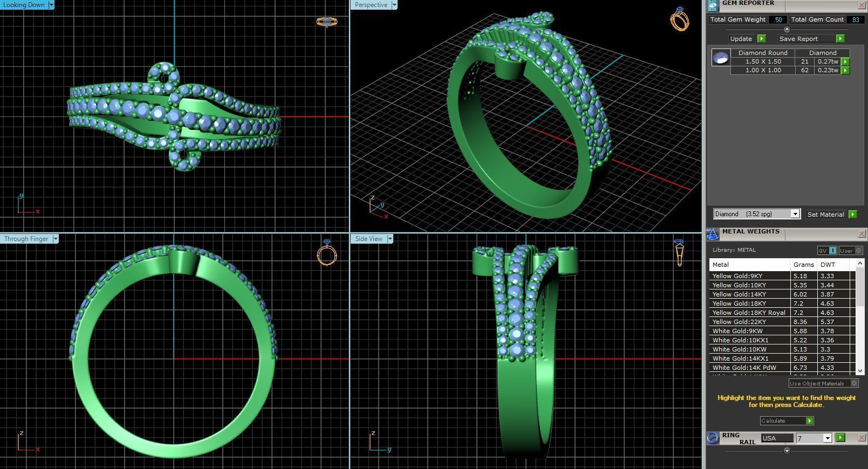The image size is (868, 469).
Task: Click the green arrow next to Update
Action: [761, 39]
